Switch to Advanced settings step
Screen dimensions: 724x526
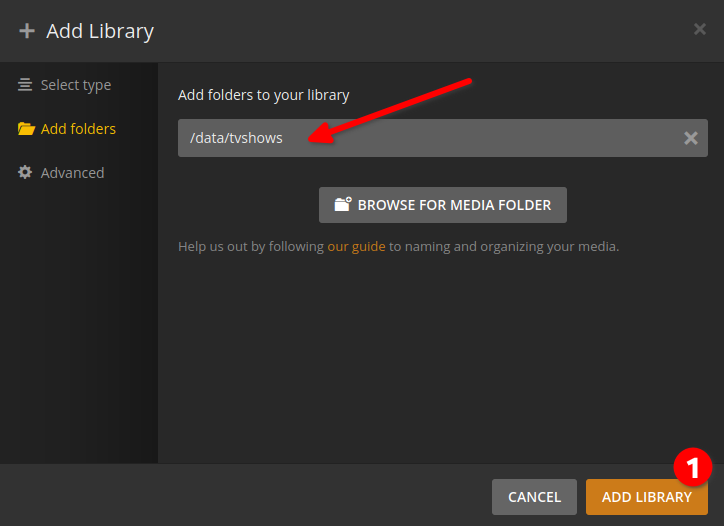(61, 173)
